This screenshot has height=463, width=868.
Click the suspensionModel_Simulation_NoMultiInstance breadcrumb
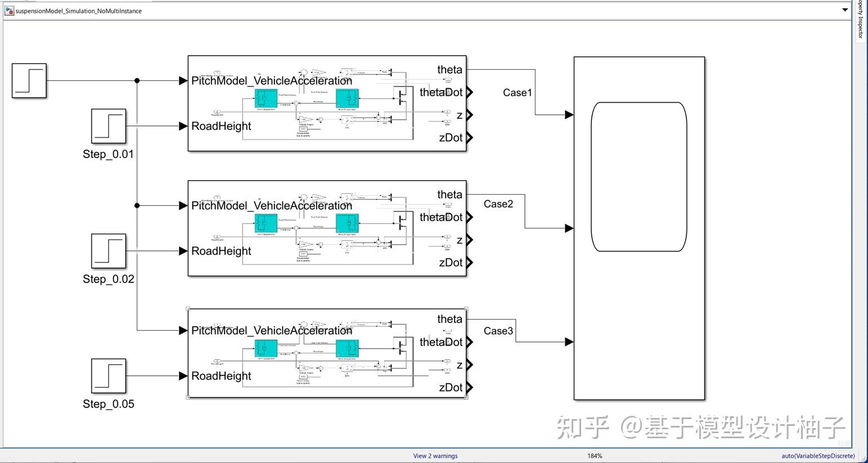[79, 11]
